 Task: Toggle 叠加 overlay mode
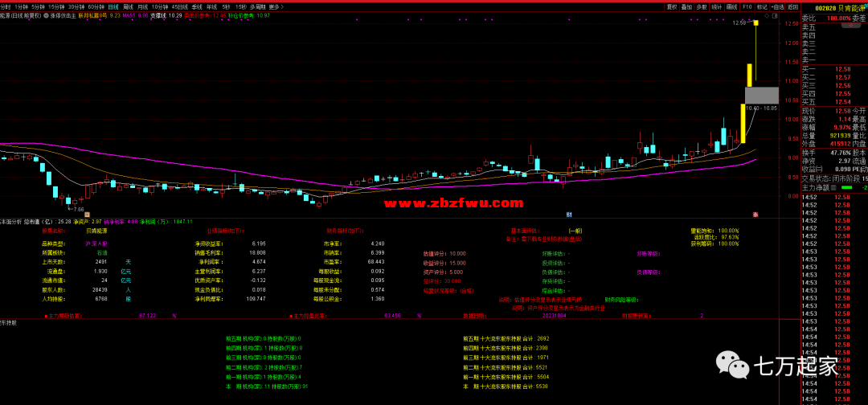click(686, 6)
